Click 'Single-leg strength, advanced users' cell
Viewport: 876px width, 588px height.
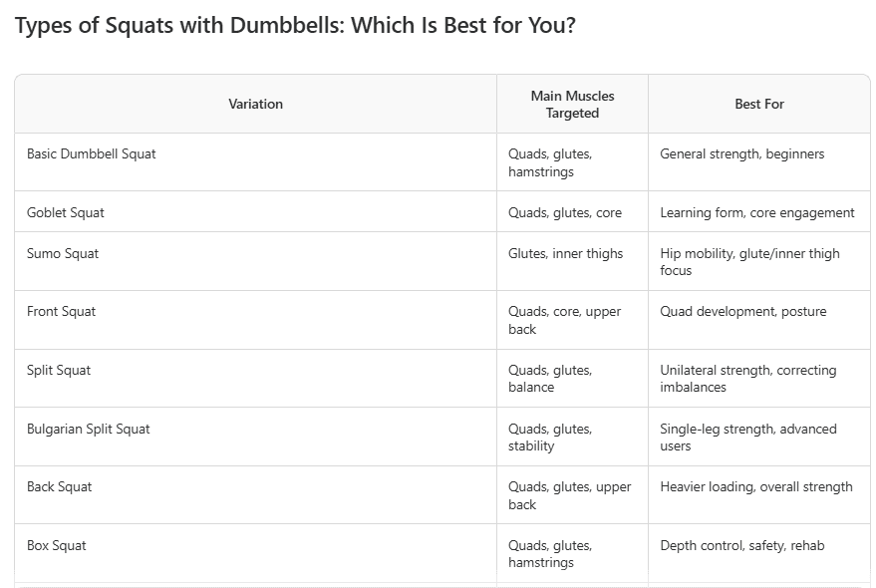click(x=748, y=438)
